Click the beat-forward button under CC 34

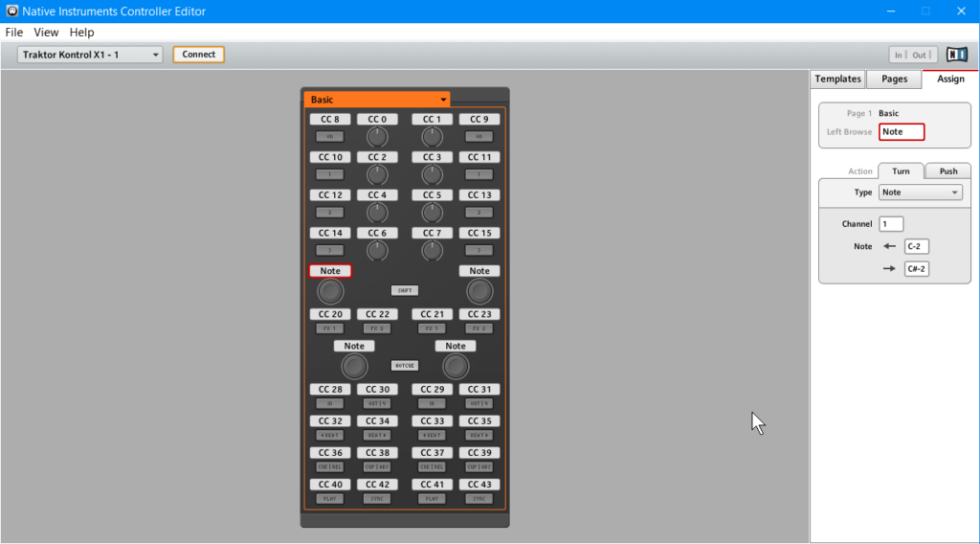(x=377, y=435)
